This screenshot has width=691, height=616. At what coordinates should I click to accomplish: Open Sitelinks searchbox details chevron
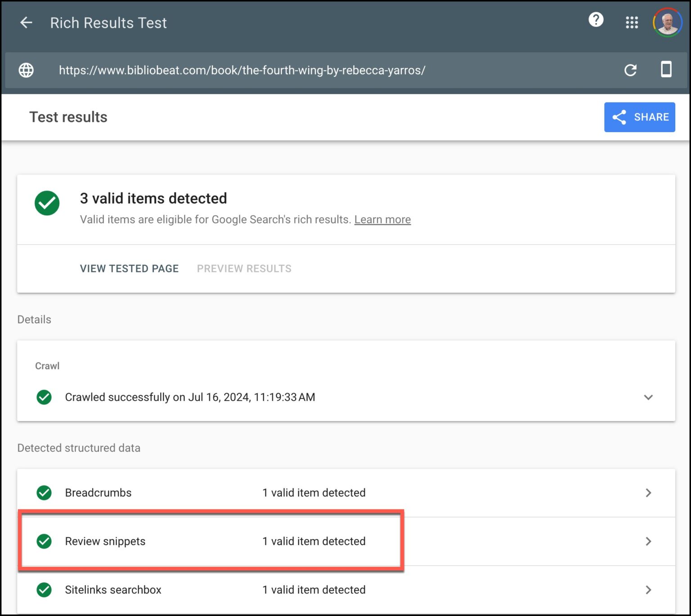point(648,589)
